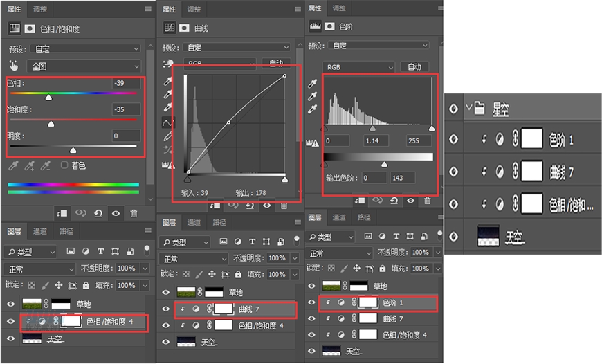The width and height of the screenshot is (602, 364).
Task: Click the midtone gamma slider under Levels histogram
Action: point(372,128)
